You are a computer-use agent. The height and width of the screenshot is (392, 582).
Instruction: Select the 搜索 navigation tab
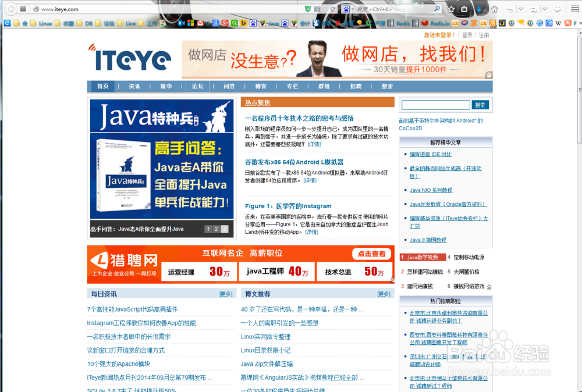click(x=387, y=86)
